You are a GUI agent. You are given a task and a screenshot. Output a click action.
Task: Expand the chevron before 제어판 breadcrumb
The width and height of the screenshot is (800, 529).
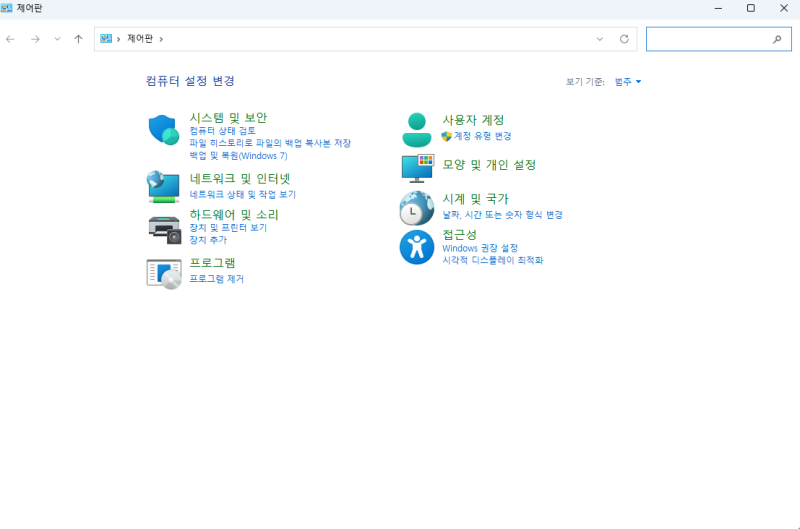(x=118, y=39)
